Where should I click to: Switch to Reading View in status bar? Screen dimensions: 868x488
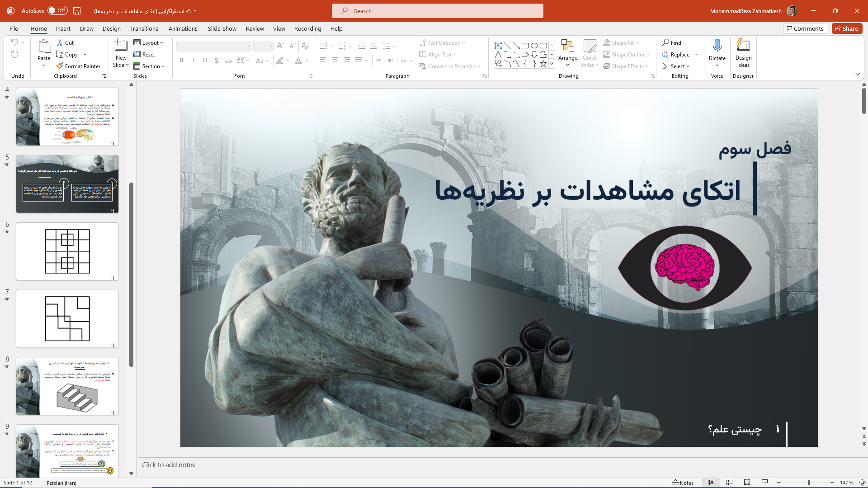click(x=748, y=483)
